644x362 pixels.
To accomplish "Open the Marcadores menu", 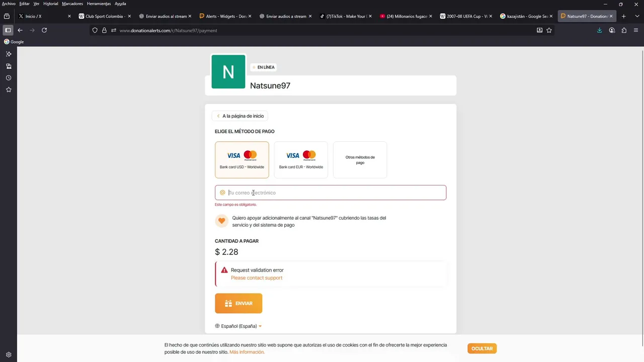I will pos(72,4).
